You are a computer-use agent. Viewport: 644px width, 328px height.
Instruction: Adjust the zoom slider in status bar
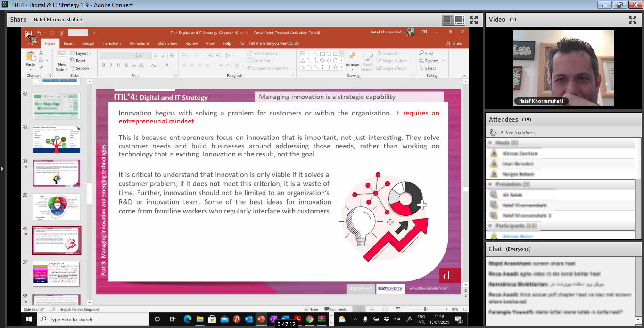(426, 309)
